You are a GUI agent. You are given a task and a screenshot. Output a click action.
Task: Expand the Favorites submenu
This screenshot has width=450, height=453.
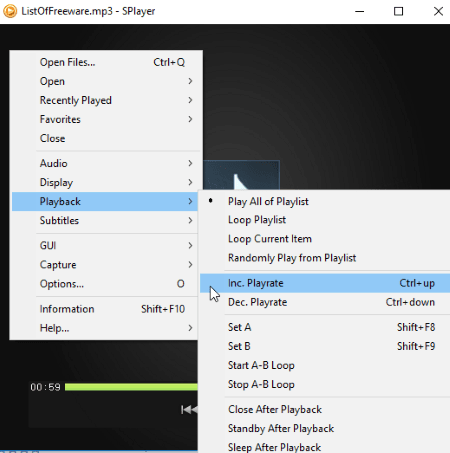click(106, 119)
